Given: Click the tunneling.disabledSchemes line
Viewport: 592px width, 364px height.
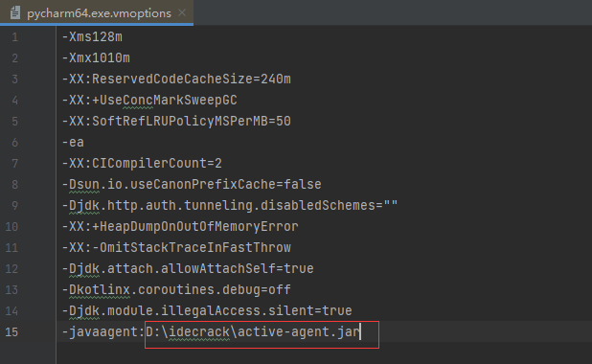Looking at the screenshot, I should coord(230,206).
